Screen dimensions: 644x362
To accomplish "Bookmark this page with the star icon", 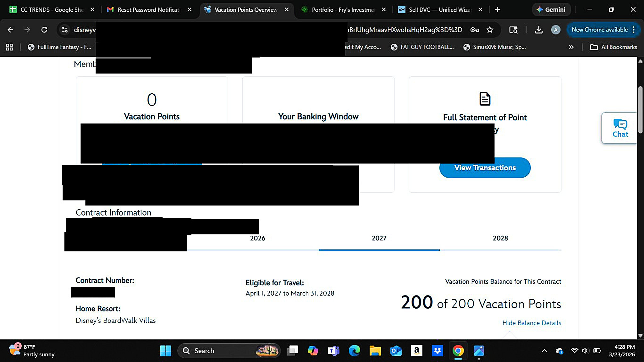I will 490,30.
